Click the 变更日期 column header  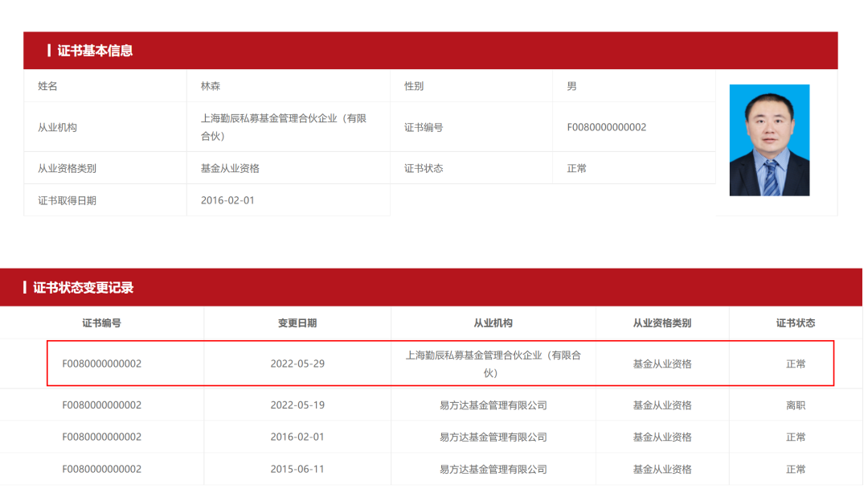point(297,323)
